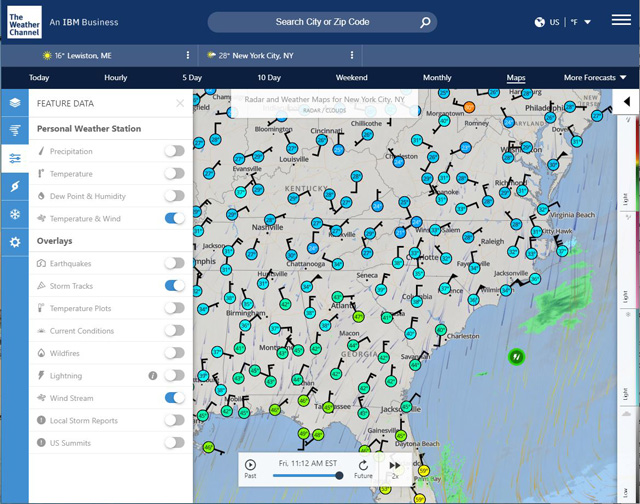Open the hurricane tropical sidebar icon
This screenshot has height=504, width=640.
[15, 186]
